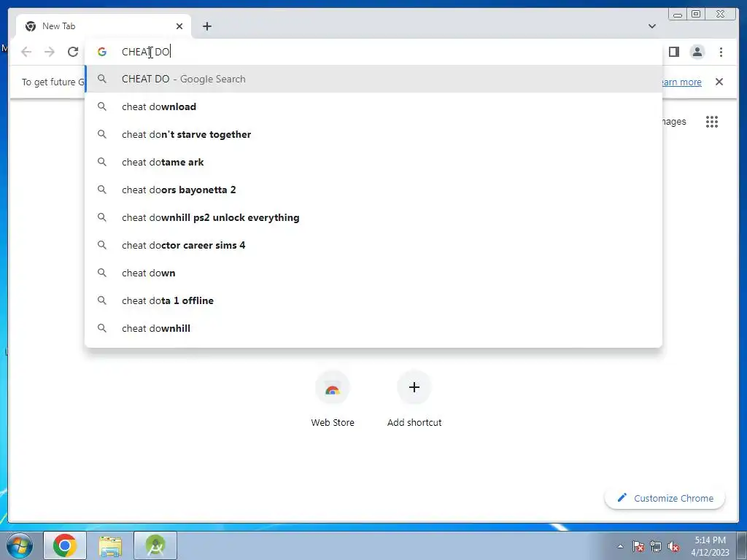Select 'cheat doctor career sims 4' suggestion
Screen dimensions: 747x560
point(373,245)
